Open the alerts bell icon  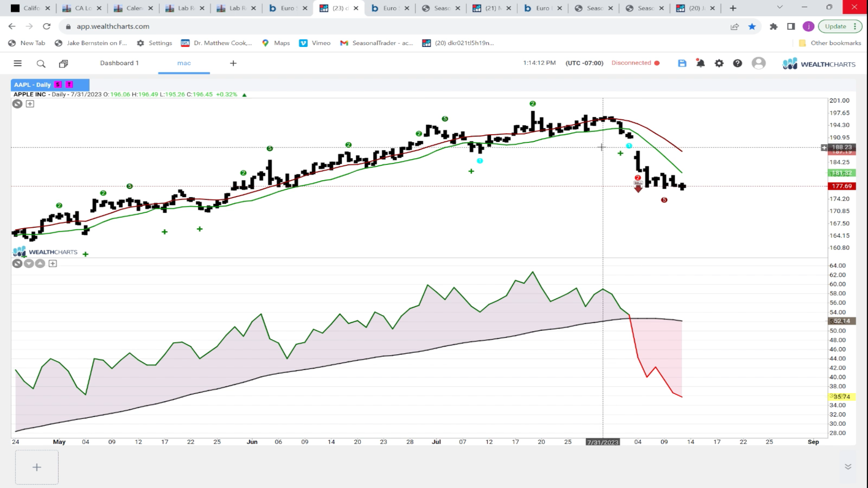point(700,63)
